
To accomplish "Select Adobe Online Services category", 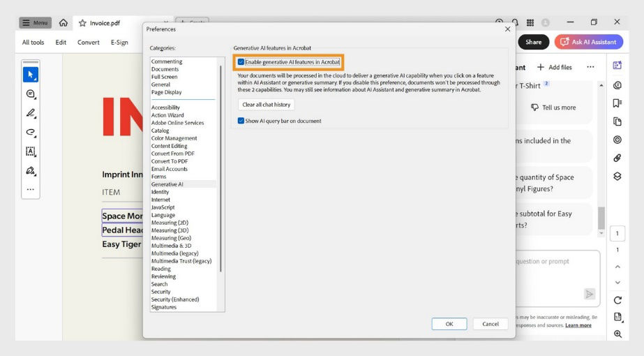I will pos(177,123).
